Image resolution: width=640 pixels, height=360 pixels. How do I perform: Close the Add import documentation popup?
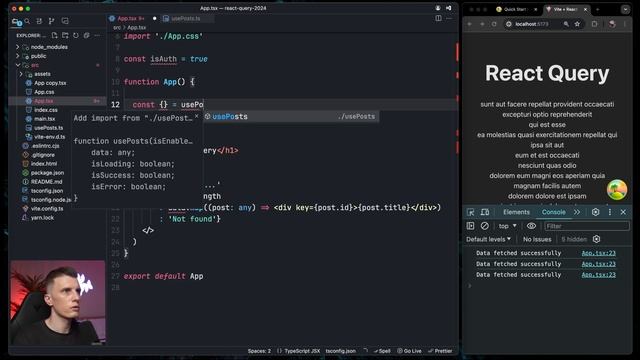pos(197,116)
